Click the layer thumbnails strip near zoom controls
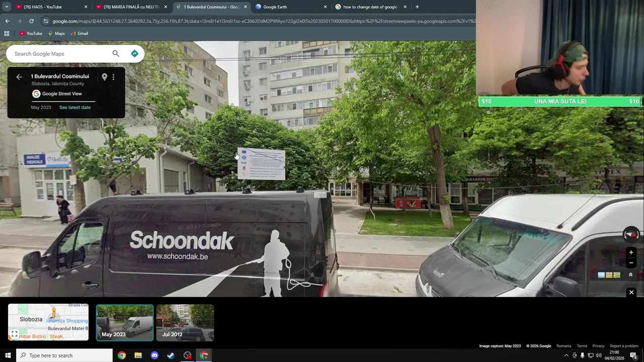644x362 pixels. (x=609, y=275)
